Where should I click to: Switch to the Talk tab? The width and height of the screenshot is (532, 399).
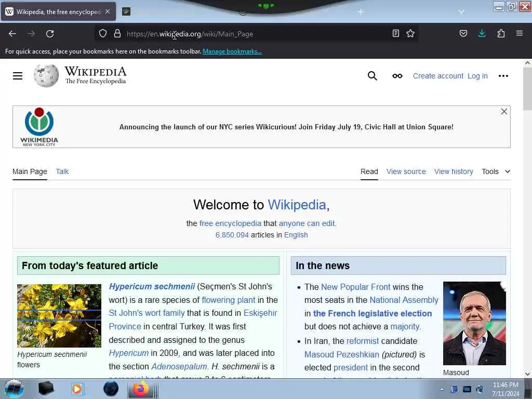tap(62, 171)
